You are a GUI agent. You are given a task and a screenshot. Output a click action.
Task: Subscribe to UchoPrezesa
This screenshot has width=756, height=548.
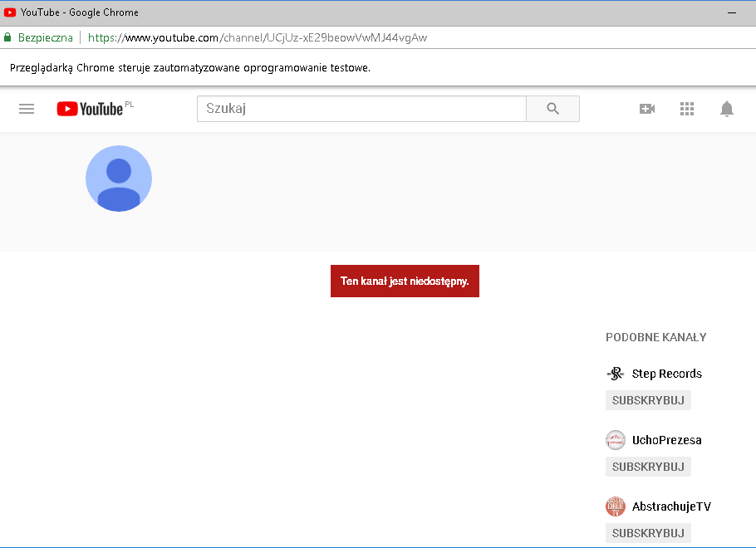[x=648, y=467]
